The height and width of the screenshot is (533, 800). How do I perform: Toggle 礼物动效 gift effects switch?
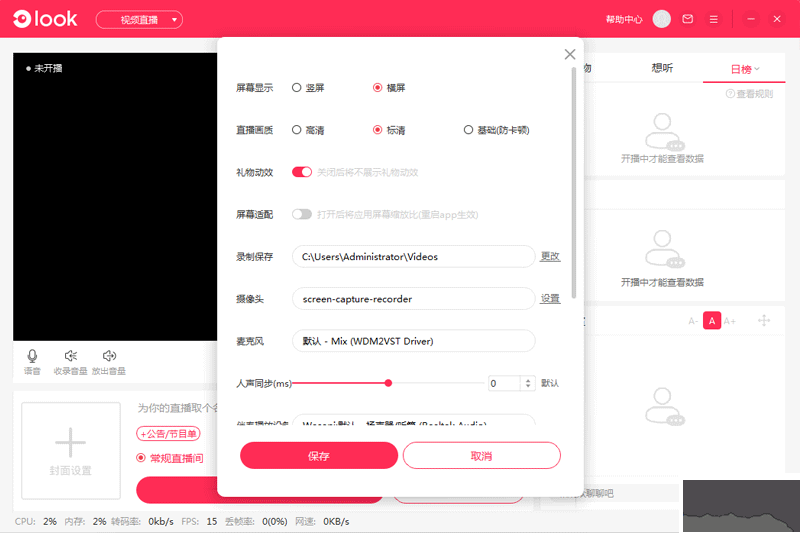pos(302,172)
